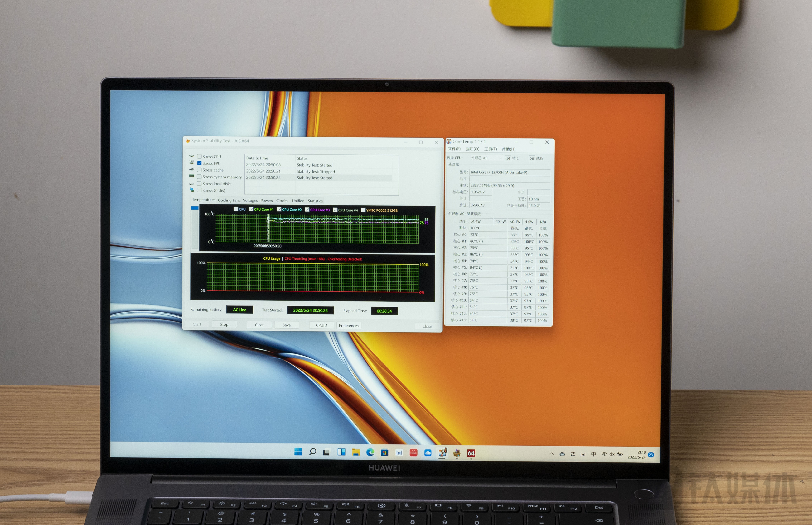
Task: Open the 工具(T) menu in Core Temp
Action: (490, 149)
